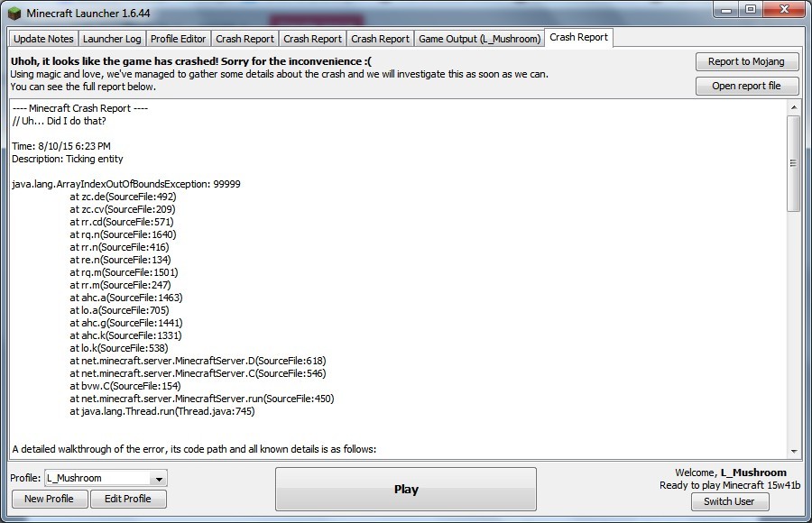Image resolution: width=812 pixels, height=523 pixels.
Task: Click 'Ready to play Minecraft 15w41b' text
Action: coord(730,485)
